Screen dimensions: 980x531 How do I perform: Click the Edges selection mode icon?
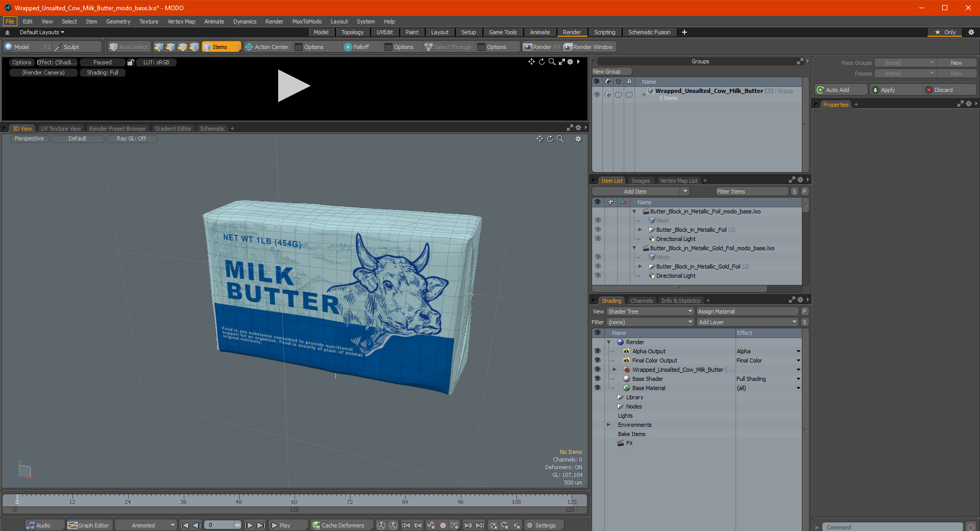170,47
